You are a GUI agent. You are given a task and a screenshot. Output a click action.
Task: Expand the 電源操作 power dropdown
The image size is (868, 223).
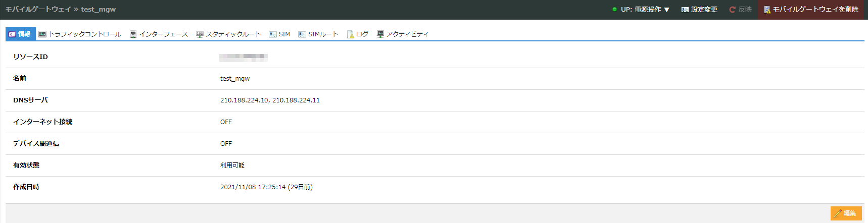pos(652,10)
